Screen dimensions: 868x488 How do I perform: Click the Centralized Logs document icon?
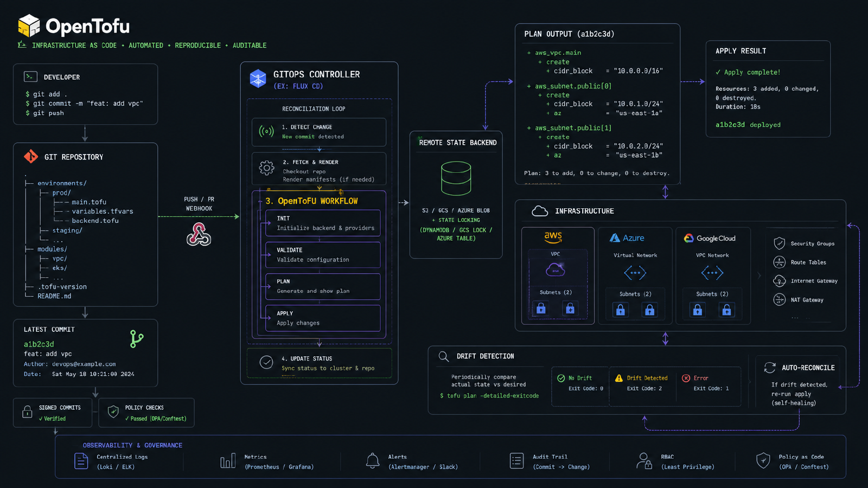coord(81,461)
